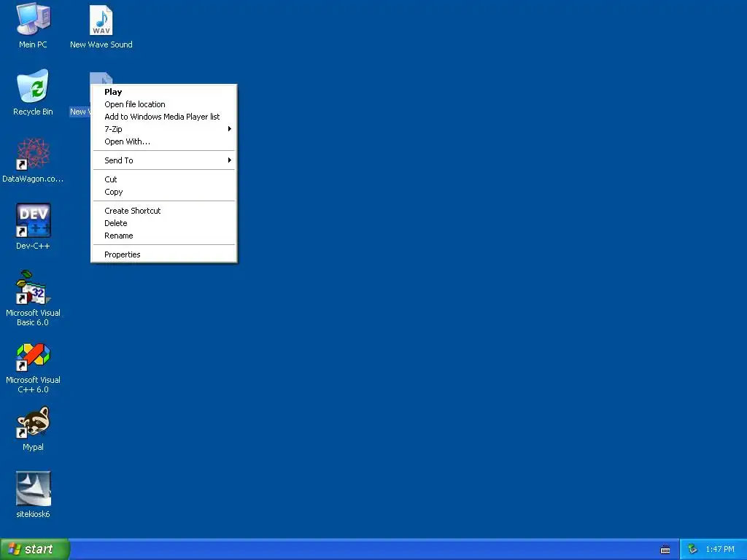Expand the 7-Zip submenu
Viewport: 747px width, 560px height.
tap(164, 129)
